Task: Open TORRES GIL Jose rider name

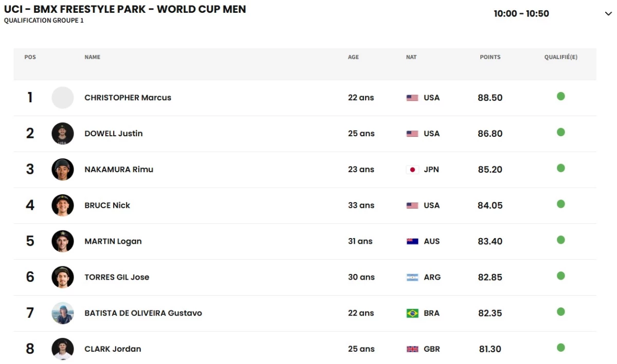Action: click(117, 277)
